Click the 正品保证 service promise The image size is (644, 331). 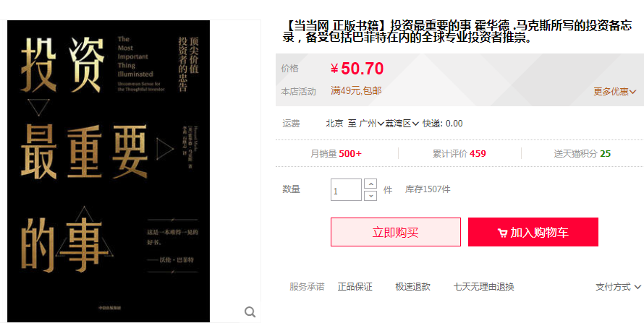point(355,287)
